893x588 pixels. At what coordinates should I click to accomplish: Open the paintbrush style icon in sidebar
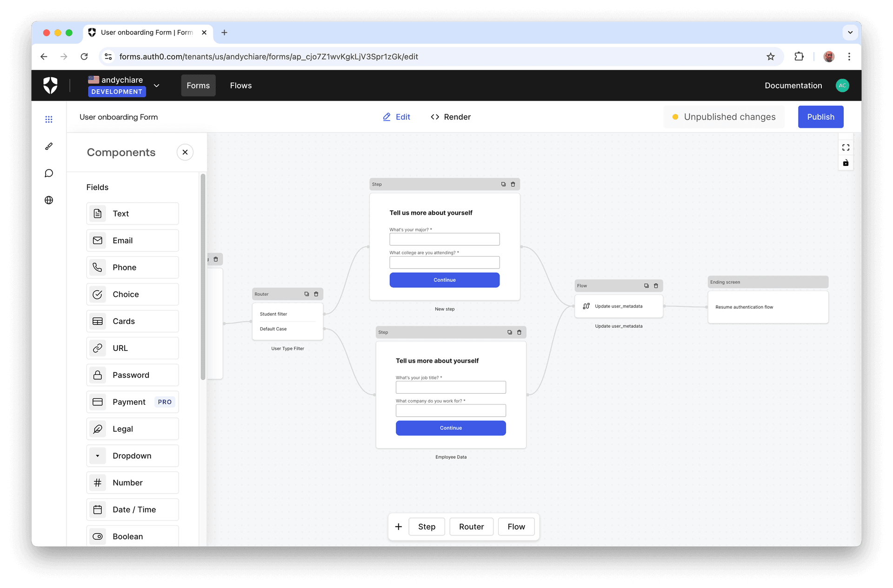49,146
